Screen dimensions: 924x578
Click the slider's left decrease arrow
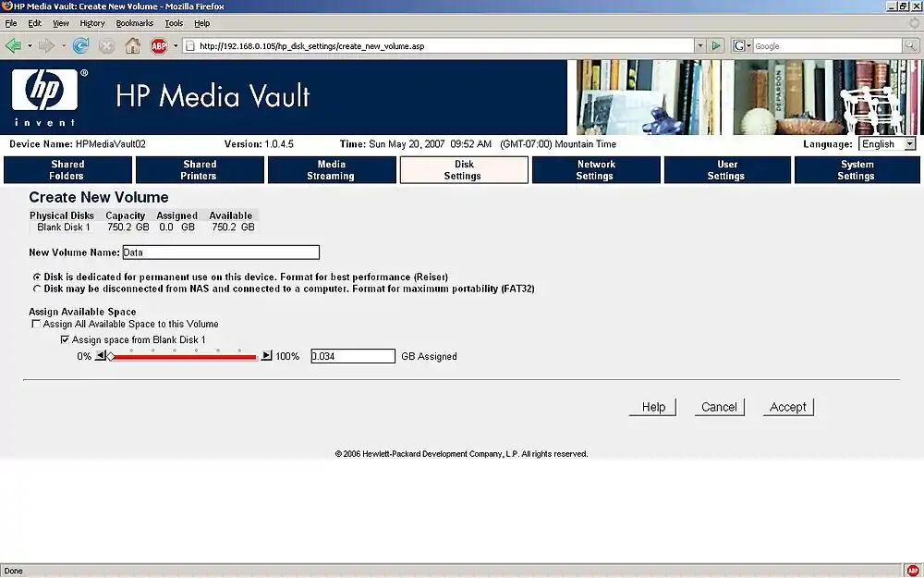coord(101,356)
